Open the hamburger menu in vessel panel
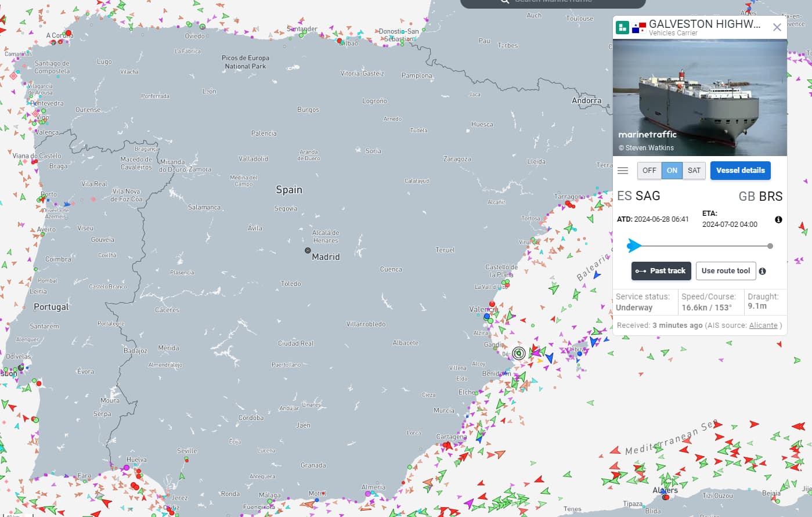Image resolution: width=812 pixels, height=517 pixels. pos(623,171)
